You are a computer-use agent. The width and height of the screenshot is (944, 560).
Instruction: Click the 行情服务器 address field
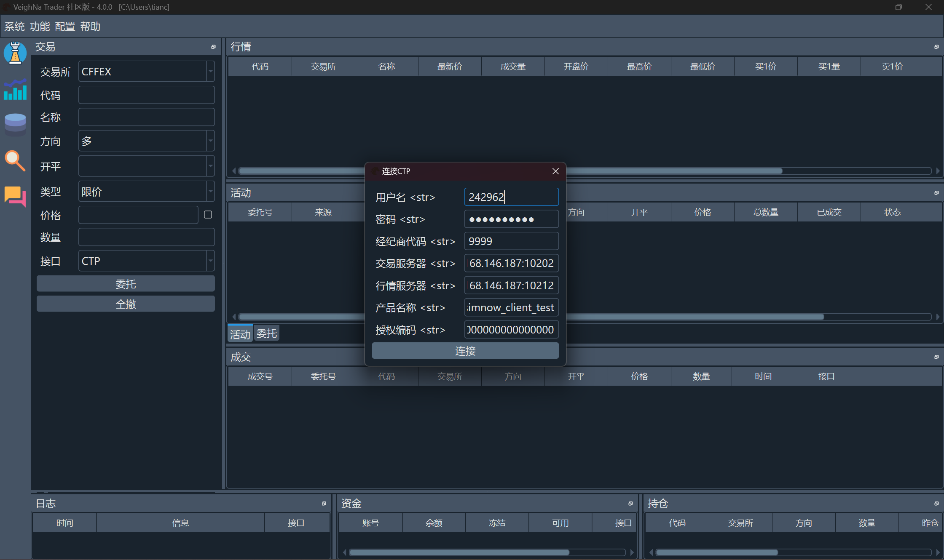511,285
